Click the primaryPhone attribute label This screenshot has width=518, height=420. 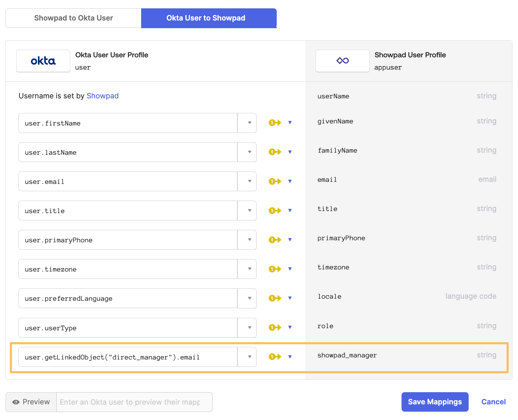point(341,238)
